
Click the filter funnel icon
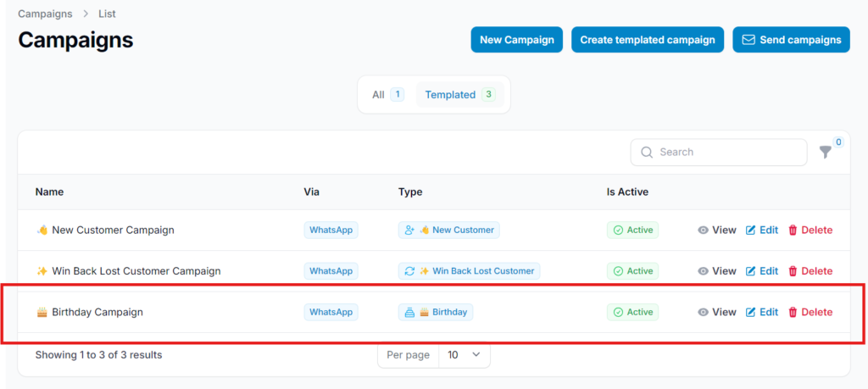point(825,153)
